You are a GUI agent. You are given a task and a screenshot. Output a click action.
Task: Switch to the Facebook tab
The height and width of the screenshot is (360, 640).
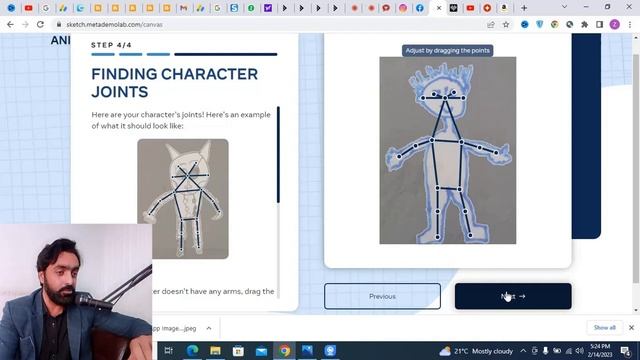(420, 8)
